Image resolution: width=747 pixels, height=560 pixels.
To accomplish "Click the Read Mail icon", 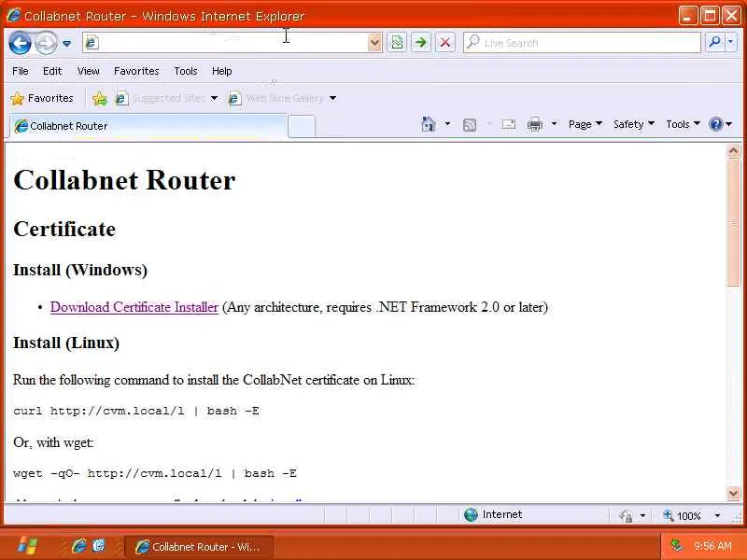I will click(x=508, y=124).
